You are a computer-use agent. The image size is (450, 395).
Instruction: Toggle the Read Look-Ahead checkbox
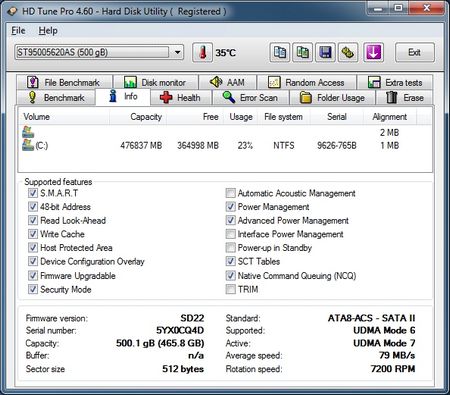pyautogui.click(x=33, y=220)
